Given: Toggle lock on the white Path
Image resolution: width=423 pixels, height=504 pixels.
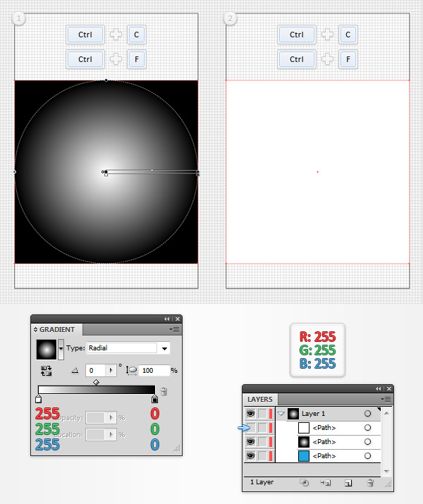Looking at the screenshot, I should click(262, 427).
